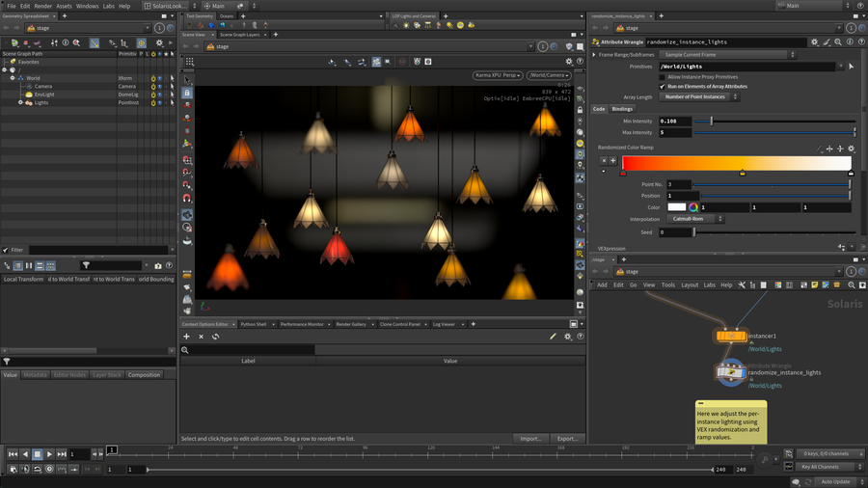Click the Primitives path input field
Viewport: 868px width, 488px height.
pos(746,67)
